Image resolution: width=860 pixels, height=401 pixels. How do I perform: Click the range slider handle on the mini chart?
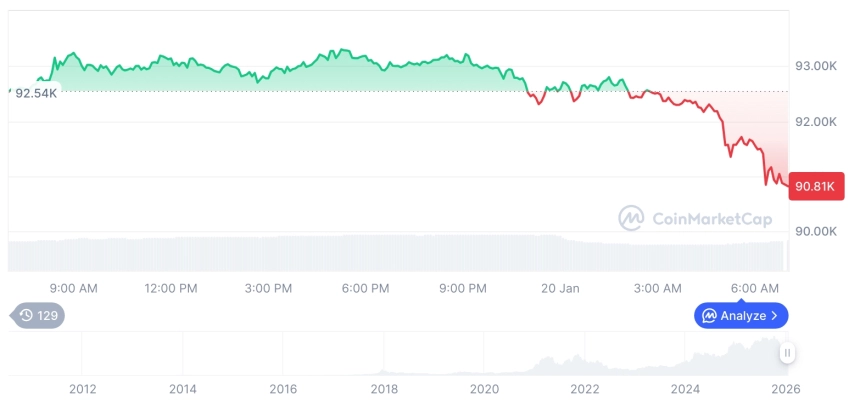coord(788,353)
